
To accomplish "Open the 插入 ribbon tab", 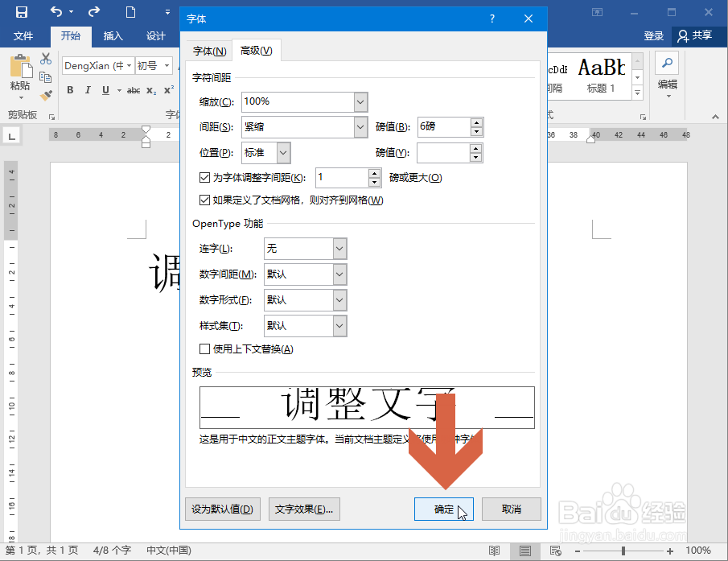I will click(x=111, y=35).
